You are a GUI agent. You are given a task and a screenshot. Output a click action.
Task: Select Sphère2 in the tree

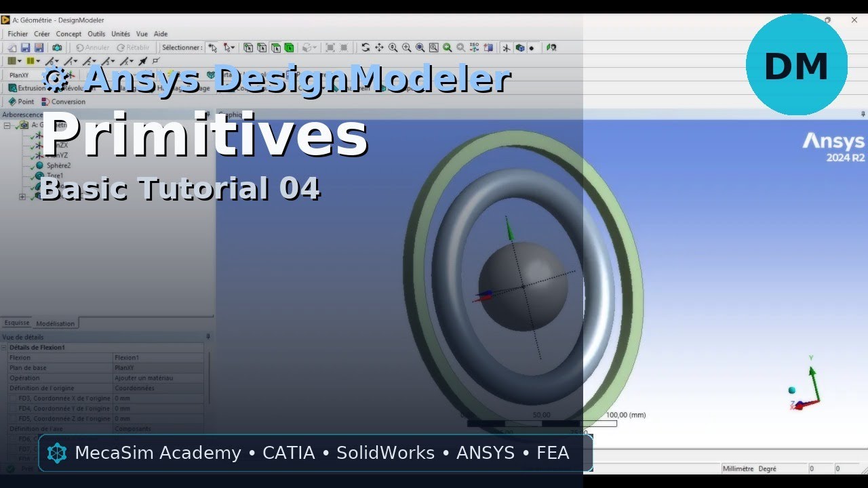coord(58,165)
